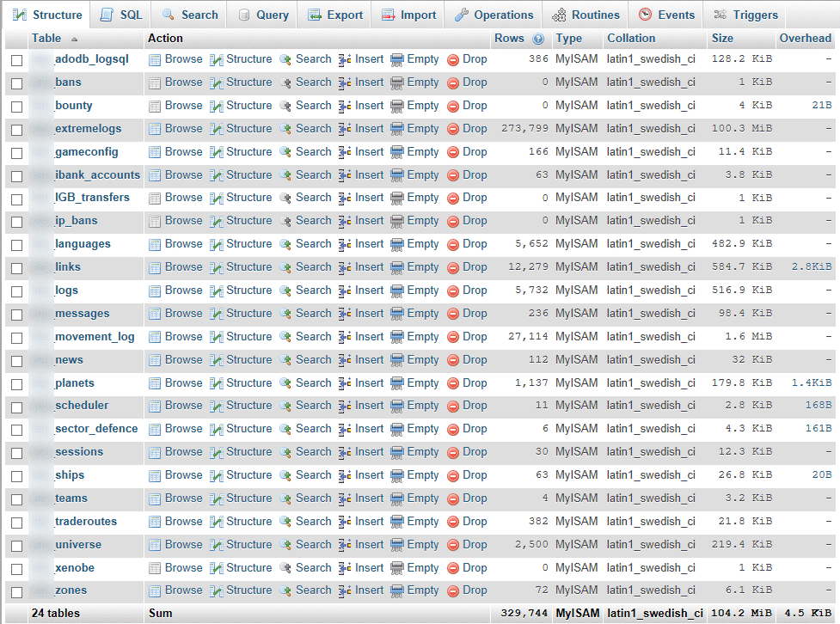Click the Drop icon for zones table
The width and height of the screenshot is (840, 624).
tap(453, 590)
